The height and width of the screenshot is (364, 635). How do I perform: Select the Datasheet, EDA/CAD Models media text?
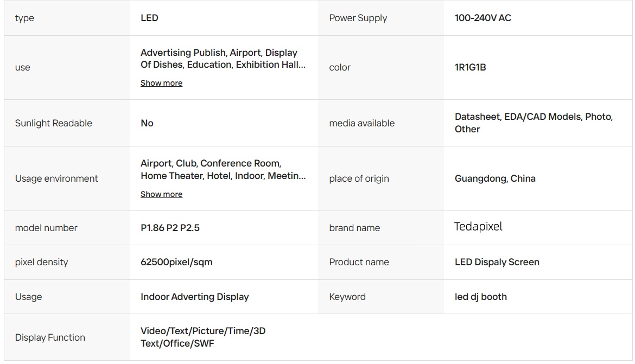[x=534, y=123]
